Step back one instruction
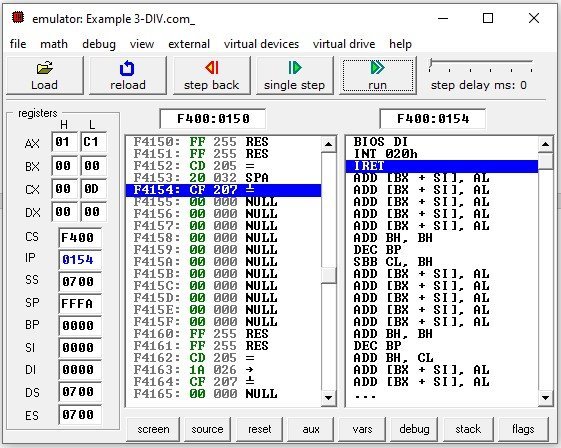561x448 pixels. [211, 76]
